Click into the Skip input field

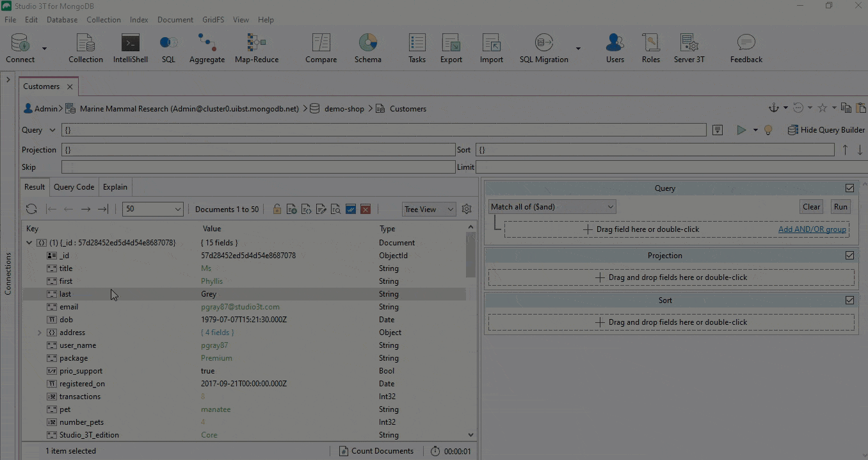click(258, 167)
